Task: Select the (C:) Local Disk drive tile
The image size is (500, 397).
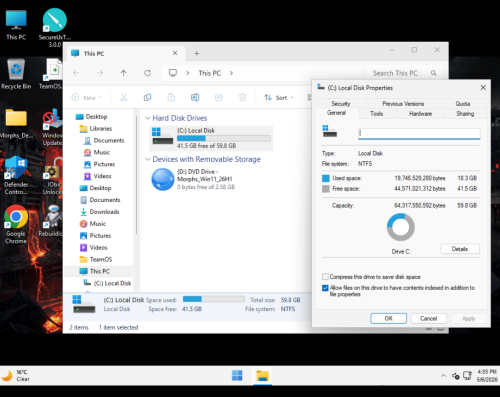Action: click(211, 138)
